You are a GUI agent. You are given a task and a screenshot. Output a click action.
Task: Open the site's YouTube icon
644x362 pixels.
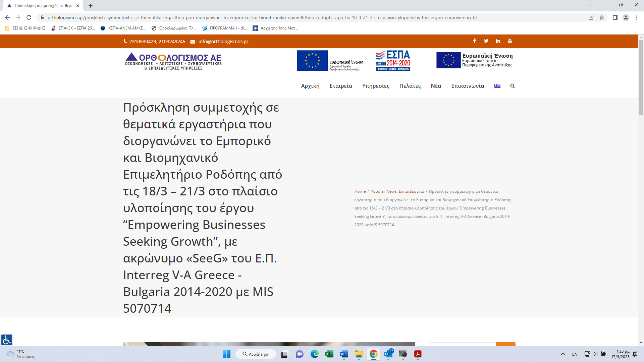509,41
